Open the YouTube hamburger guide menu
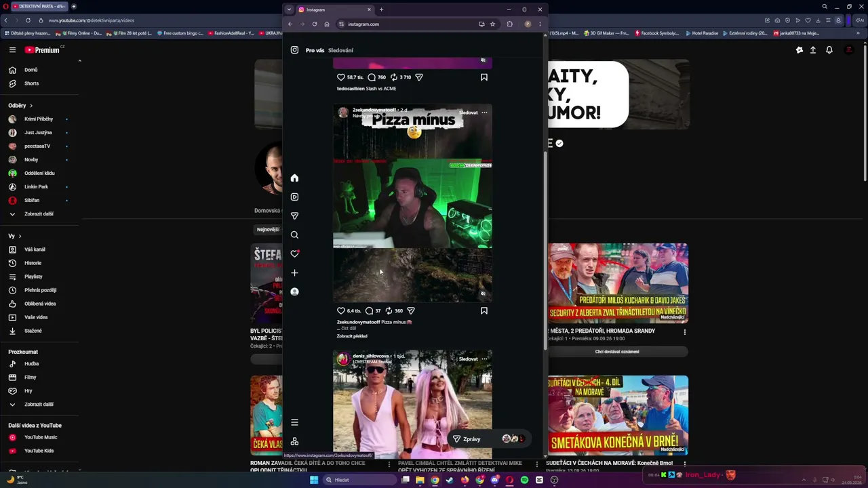This screenshot has width=868, height=488. [12, 50]
